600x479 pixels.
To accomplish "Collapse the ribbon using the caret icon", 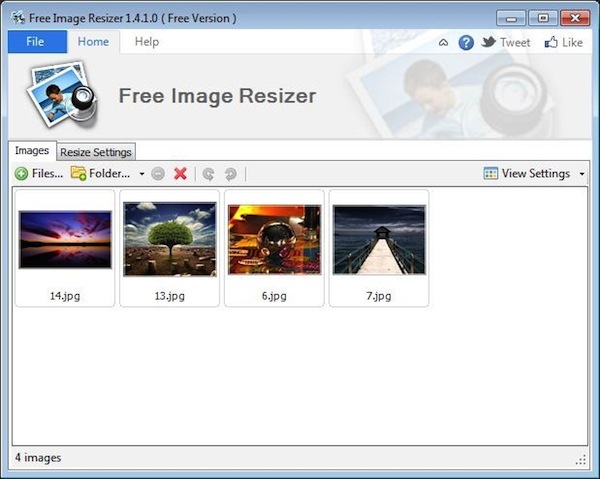I will (x=443, y=42).
